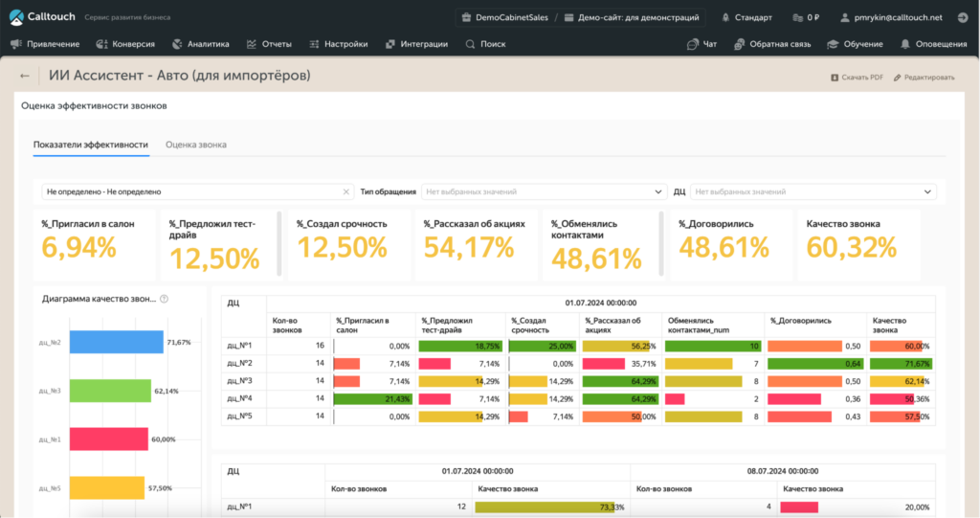Click the Поиск magnifier icon

[470, 44]
